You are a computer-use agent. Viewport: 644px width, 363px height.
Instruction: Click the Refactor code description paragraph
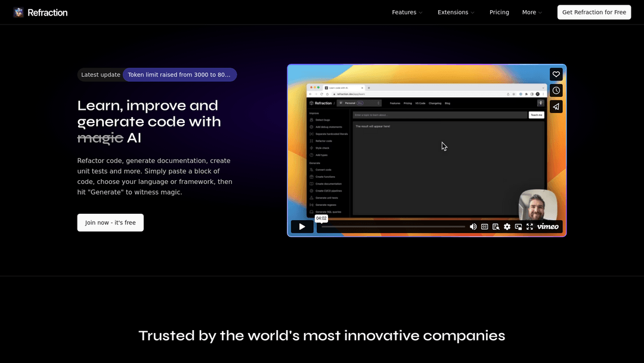(155, 176)
